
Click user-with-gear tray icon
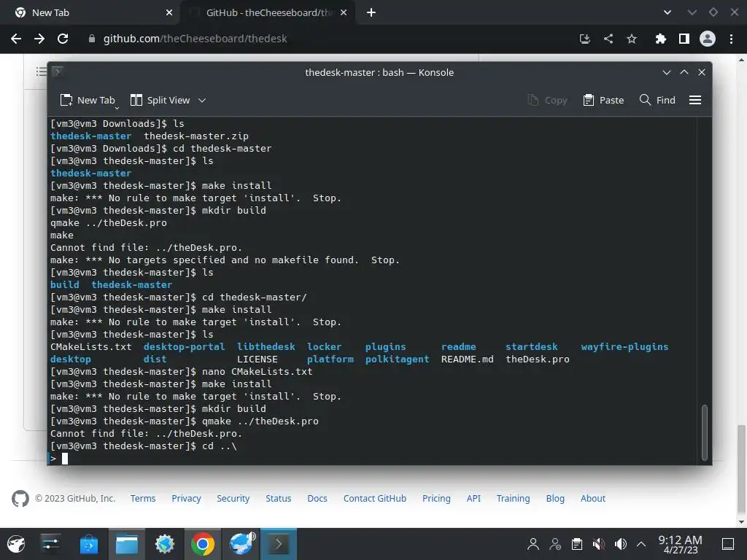[555, 544]
